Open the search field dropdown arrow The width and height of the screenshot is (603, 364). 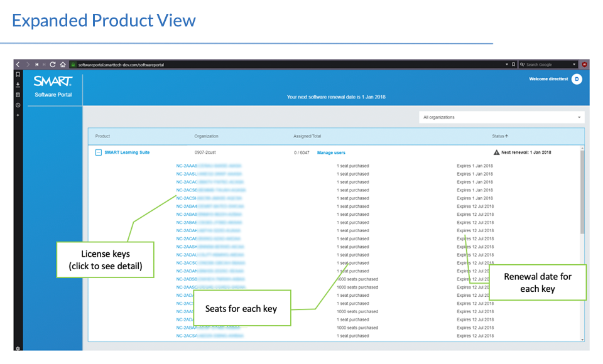[573, 65]
